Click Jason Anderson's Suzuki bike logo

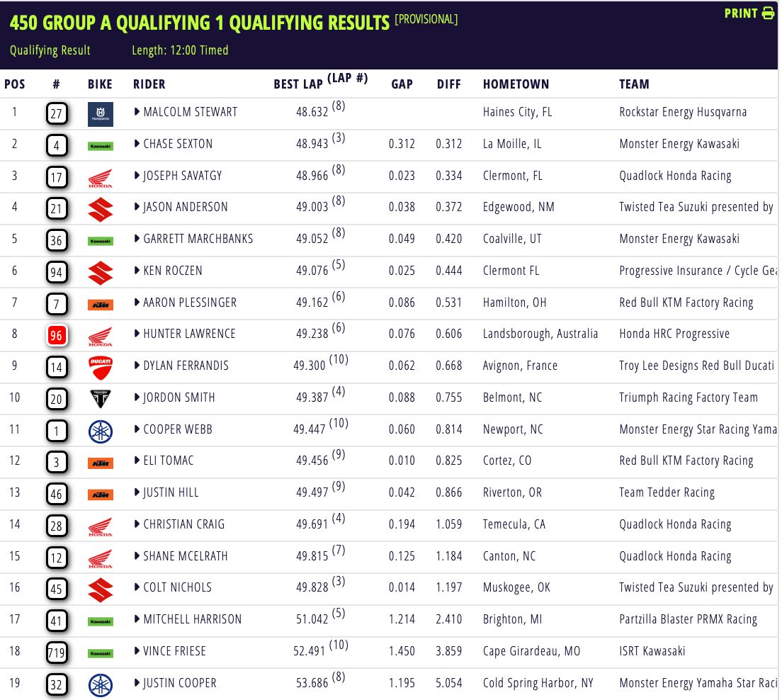[100, 208]
